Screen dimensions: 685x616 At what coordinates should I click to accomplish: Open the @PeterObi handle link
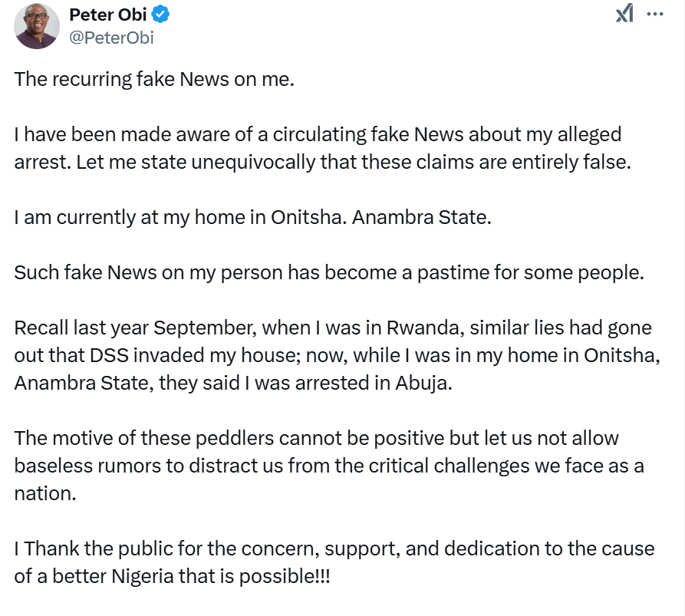(111, 38)
